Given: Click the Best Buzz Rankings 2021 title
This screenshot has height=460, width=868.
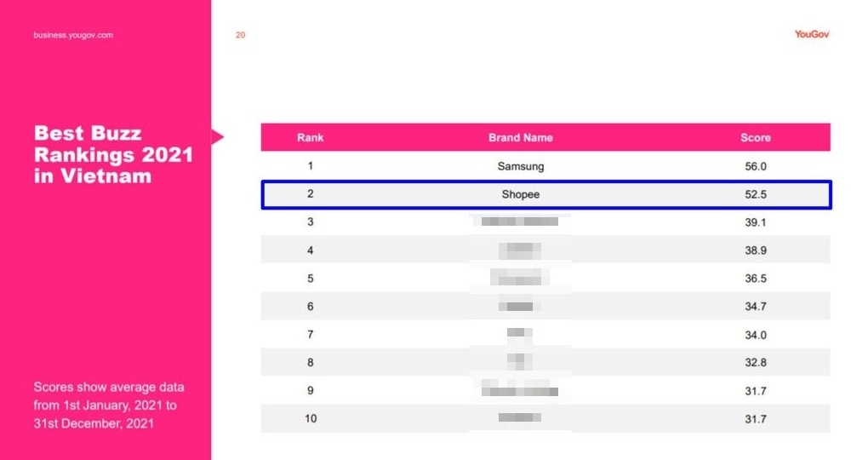Looking at the screenshot, I should (x=113, y=155).
